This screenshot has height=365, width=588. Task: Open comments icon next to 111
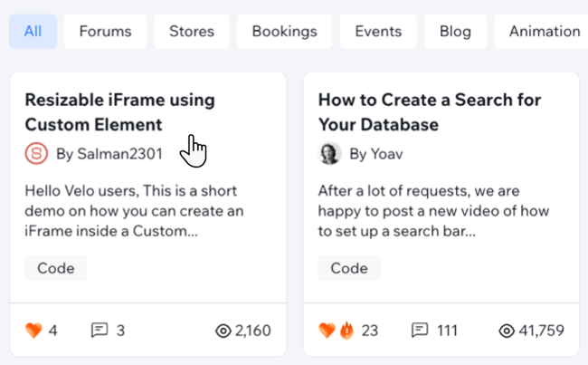420,331
